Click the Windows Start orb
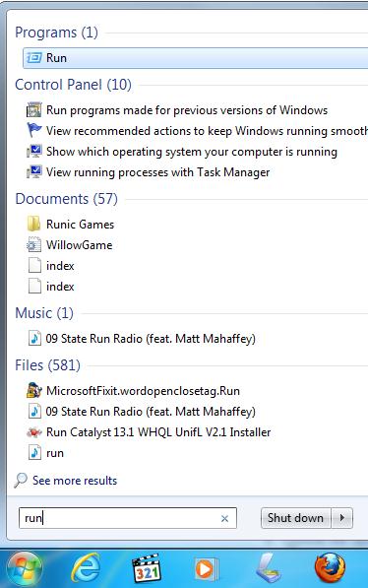This screenshot has width=368, height=588. click(x=24, y=569)
